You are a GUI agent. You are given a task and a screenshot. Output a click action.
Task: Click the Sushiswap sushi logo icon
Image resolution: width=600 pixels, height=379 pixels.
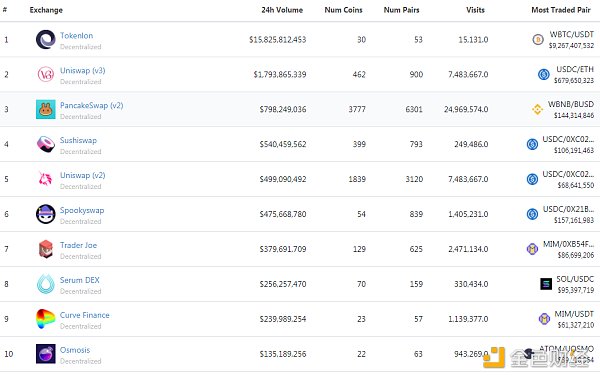click(46, 144)
